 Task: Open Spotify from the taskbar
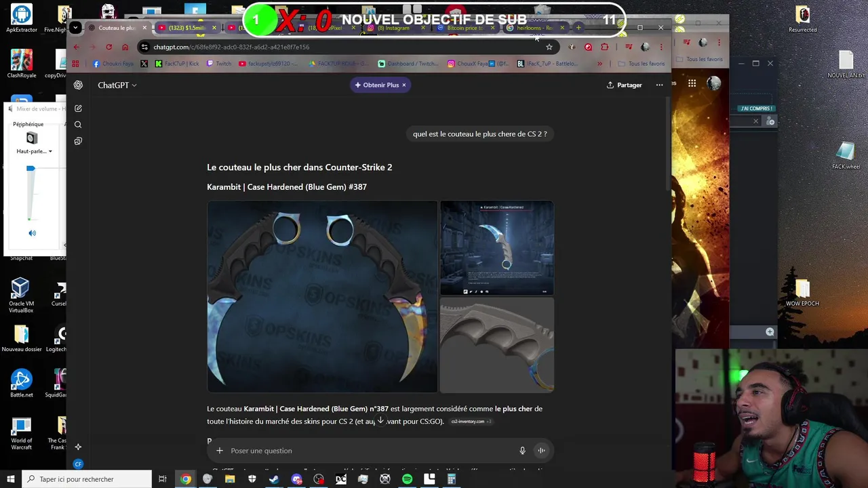pos(407,479)
